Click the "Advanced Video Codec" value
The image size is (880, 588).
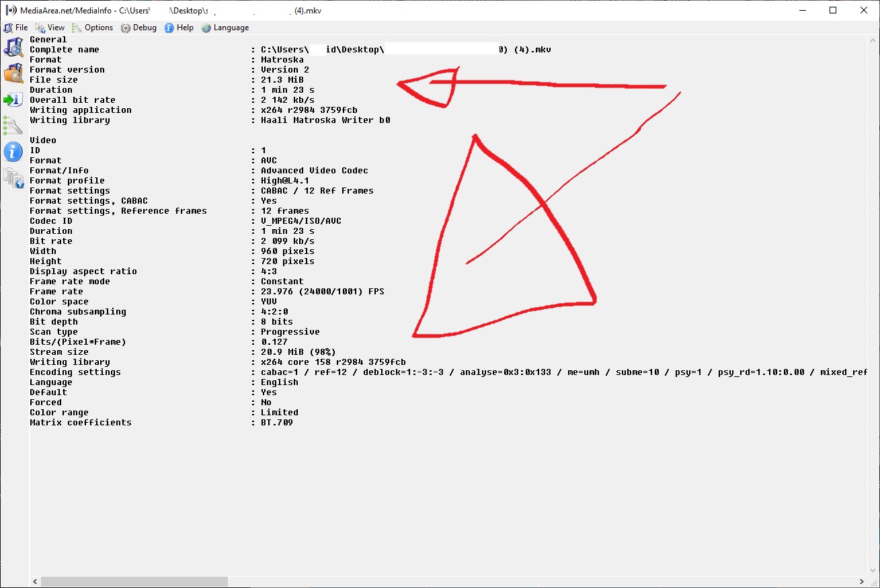pos(315,171)
